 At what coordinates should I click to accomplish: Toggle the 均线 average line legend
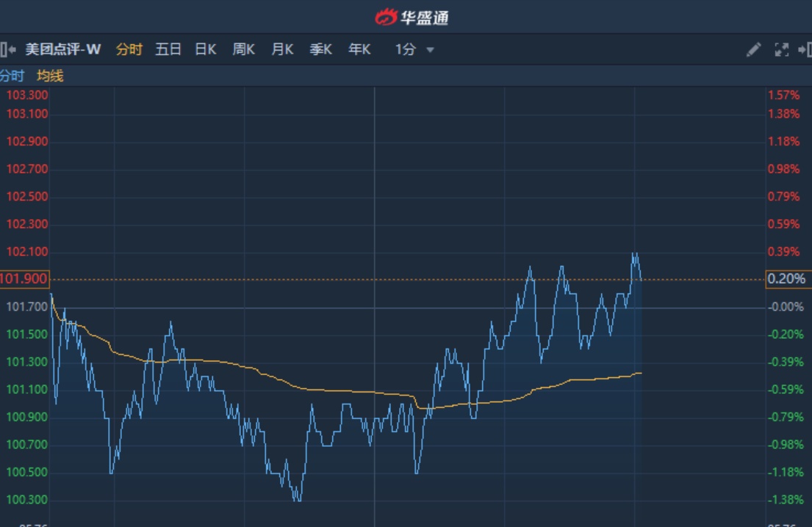[x=51, y=76]
